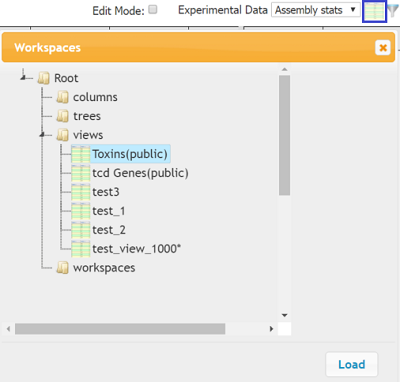Select tcd Genes(public) view
This screenshot has width=400, height=382.
(140, 173)
